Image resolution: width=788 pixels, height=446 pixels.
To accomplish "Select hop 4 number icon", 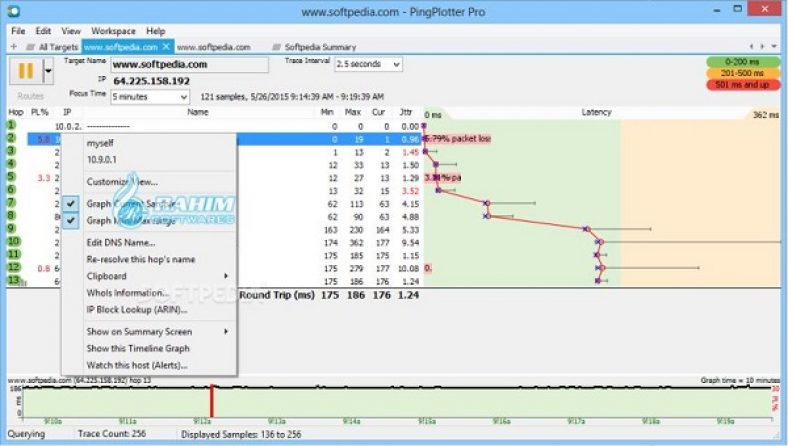I will coord(12,164).
